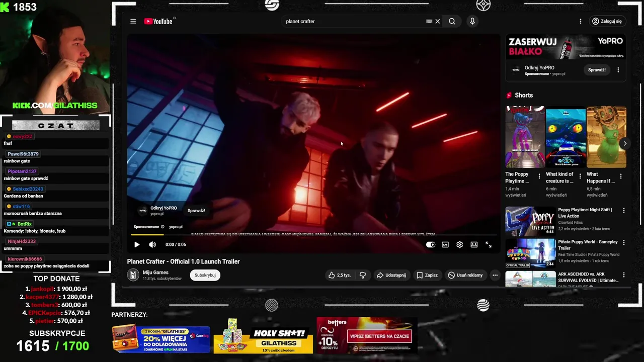Click the betters partner banner
This screenshot has height=362, width=644.
click(367, 335)
